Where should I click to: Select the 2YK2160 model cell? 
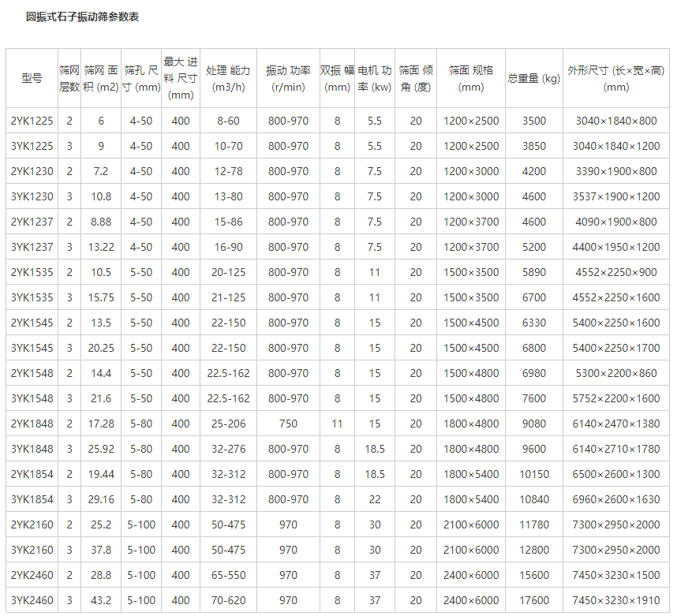[32, 525]
